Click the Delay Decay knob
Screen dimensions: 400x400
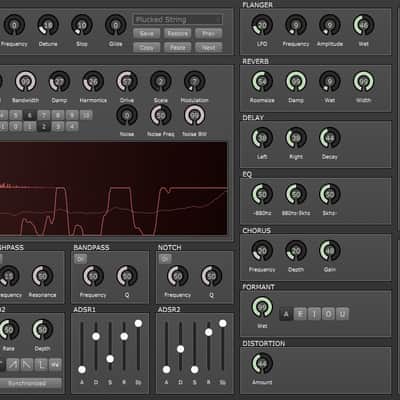pyautogui.click(x=330, y=138)
